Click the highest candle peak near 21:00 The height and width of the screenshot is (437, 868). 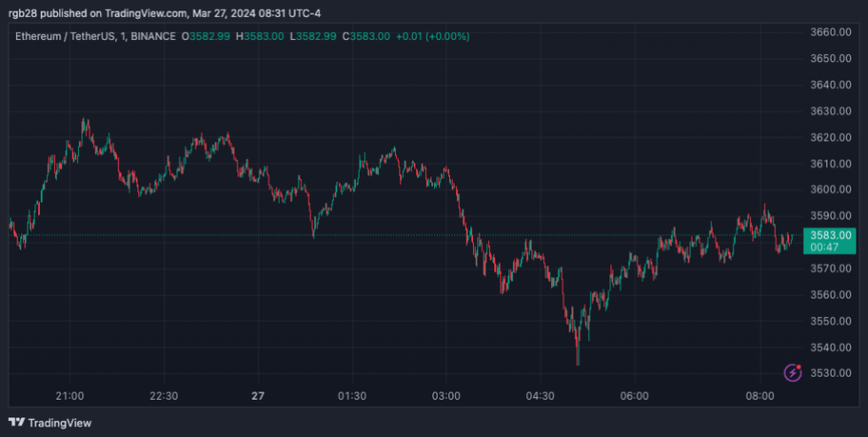85,121
